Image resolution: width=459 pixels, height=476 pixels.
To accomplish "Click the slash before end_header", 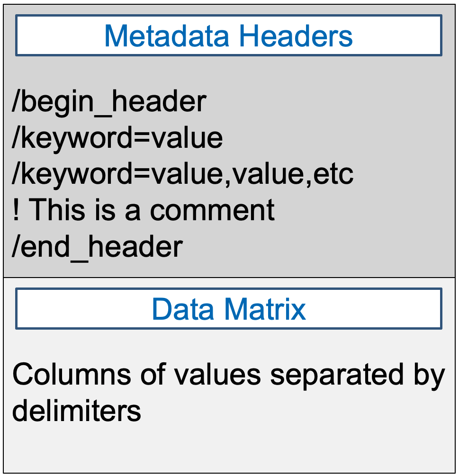I will tap(16, 246).
